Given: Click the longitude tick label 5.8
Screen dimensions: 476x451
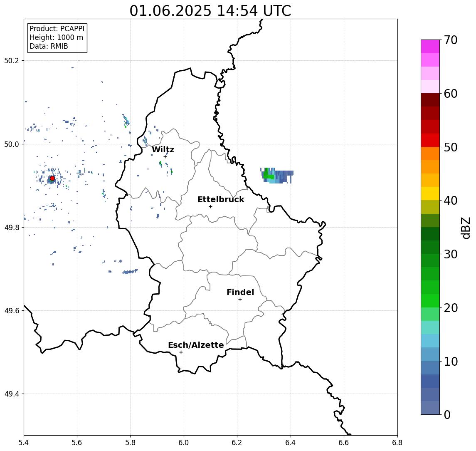Looking at the screenshot, I should pyautogui.click(x=131, y=443).
